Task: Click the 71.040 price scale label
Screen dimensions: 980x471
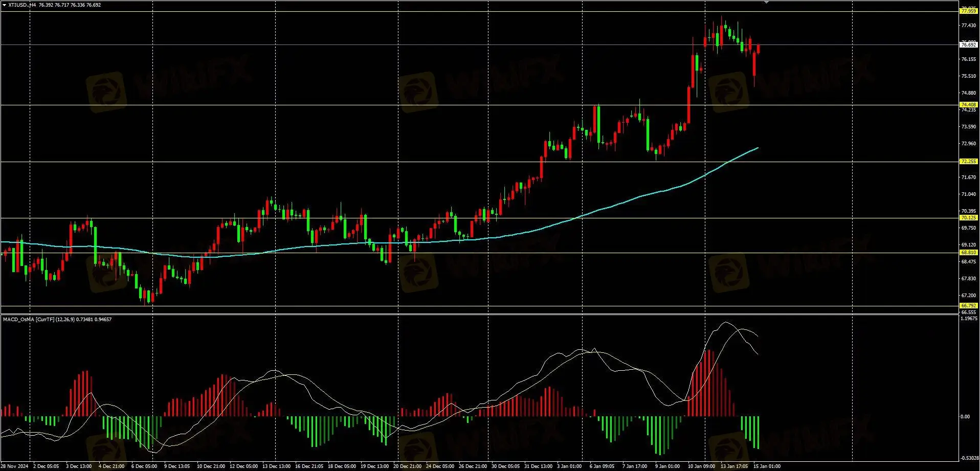Action: click(969, 194)
